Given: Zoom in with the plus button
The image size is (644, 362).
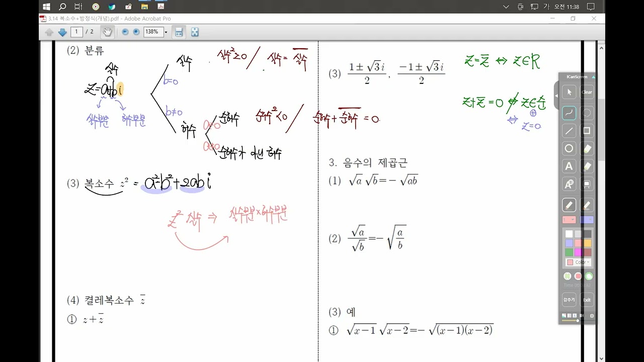Looking at the screenshot, I should coord(136,32).
